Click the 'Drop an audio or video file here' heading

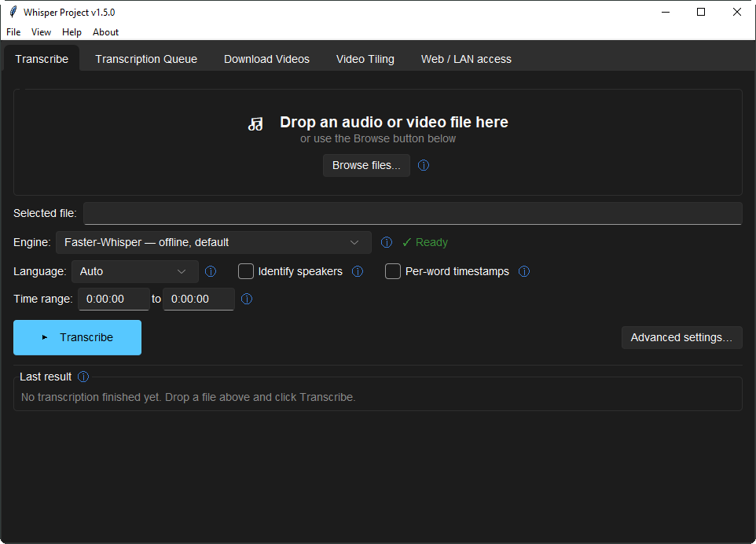click(x=394, y=122)
